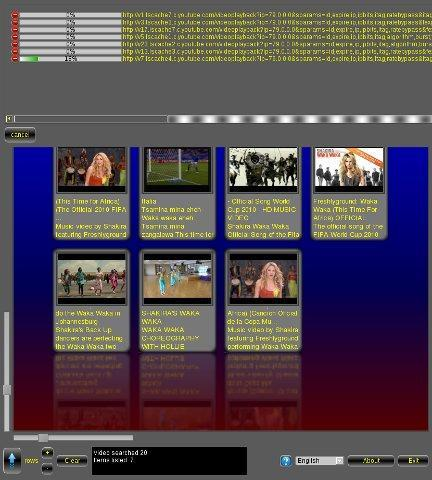
Task: Click the v23.lscache2 download URL
Action: click(x=277, y=44)
